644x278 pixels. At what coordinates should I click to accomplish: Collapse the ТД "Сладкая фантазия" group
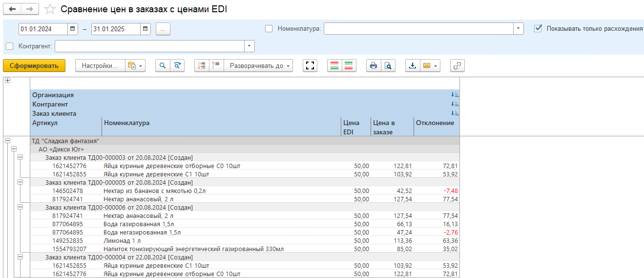pyautogui.click(x=7, y=140)
